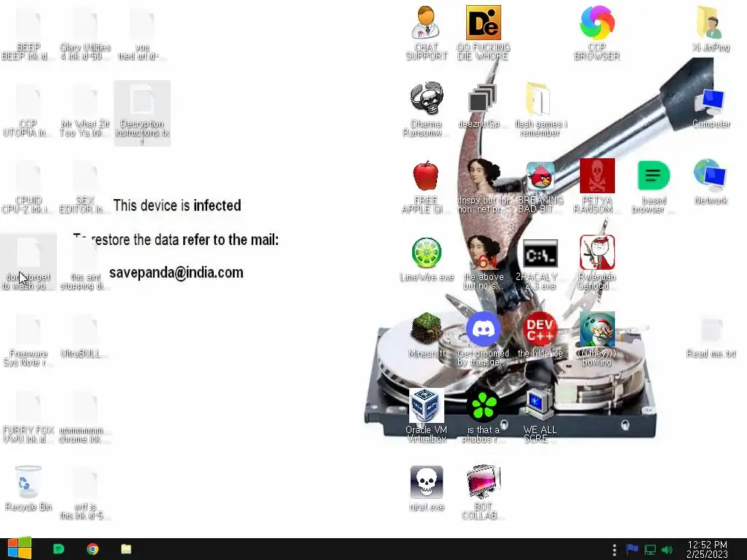Screen dimensions: 747x560
Task: Select the dnspy portrait icon
Action: (483, 187)
